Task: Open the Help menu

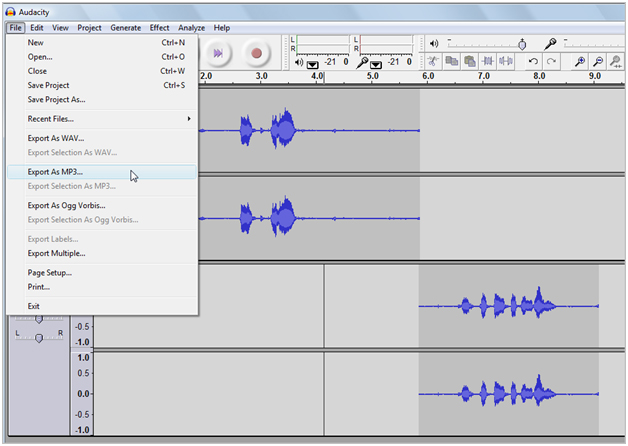Action: pyautogui.click(x=221, y=28)
